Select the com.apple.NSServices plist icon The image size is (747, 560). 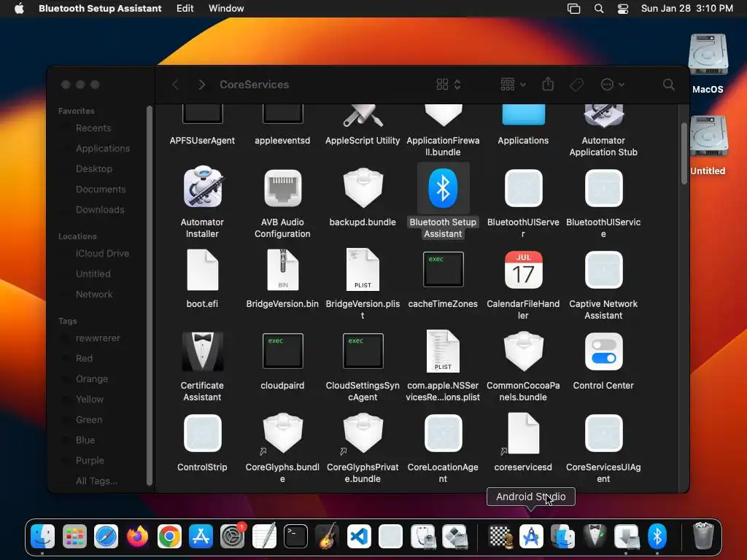click(443, 351)
